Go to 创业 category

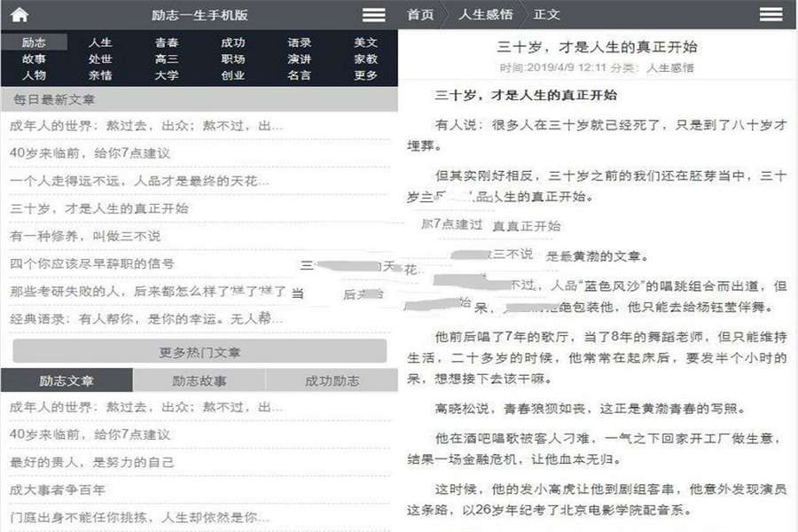coord(233,75)
